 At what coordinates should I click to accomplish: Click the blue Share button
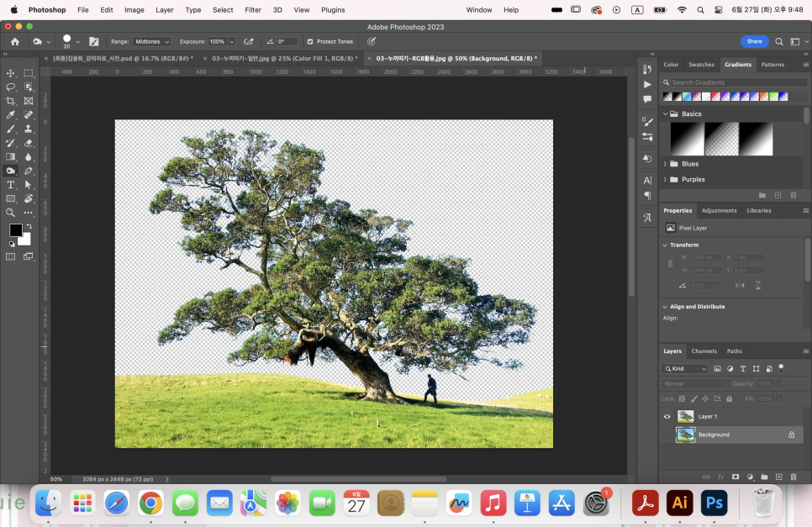tap(754, 41)
